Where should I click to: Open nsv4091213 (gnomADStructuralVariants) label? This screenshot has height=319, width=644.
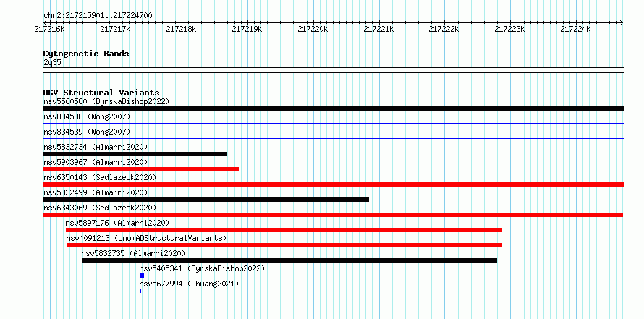click(146, 238)
